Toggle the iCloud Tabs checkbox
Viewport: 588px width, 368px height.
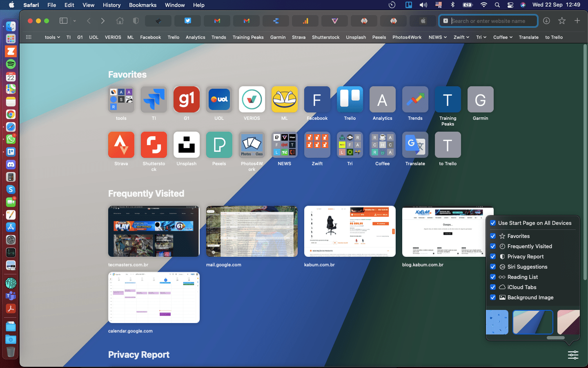click(493, 287)
